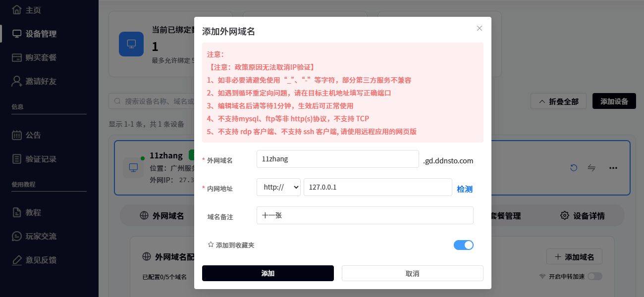Switch to the 套餐管理 tab
Image resolution: width=644 pixels, height=297 pixels.
point(505,216)
